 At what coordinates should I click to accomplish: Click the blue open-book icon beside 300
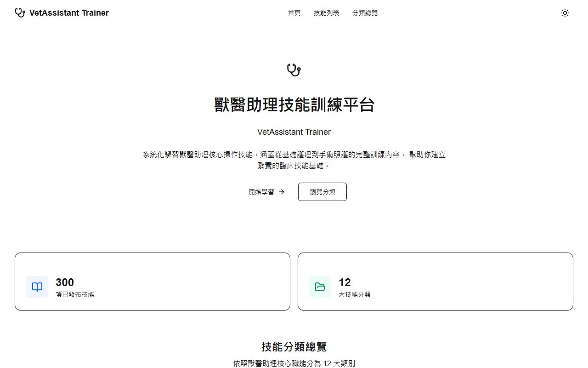click(37, 287)
